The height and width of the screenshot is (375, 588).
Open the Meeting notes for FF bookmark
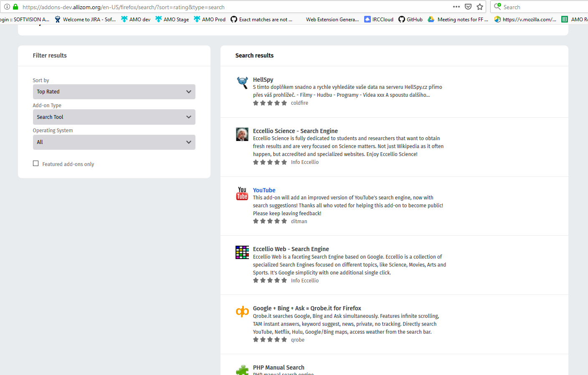click(458, 19)
